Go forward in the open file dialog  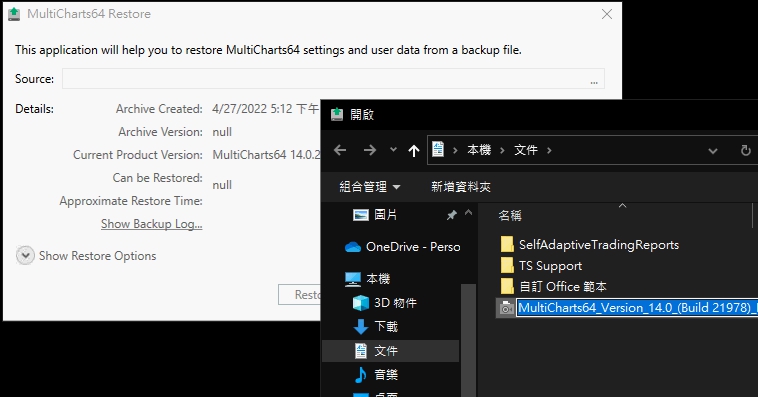click(x=370, y=150)
